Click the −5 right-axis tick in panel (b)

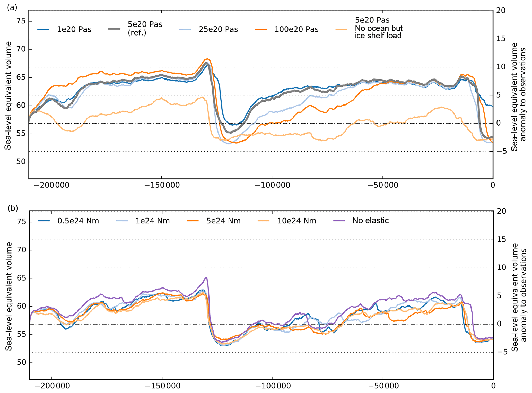coord(502,352)
